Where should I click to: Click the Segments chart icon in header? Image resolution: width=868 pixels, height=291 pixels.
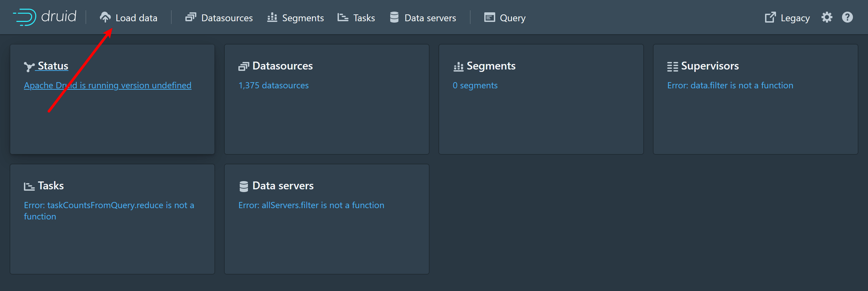tap(272, 17)
